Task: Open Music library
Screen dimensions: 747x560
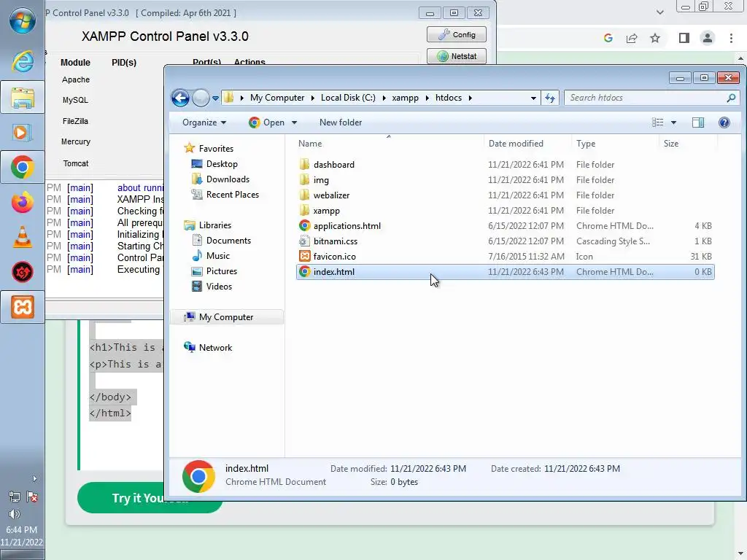Action: pyautogui.click(x=217, y=256)
